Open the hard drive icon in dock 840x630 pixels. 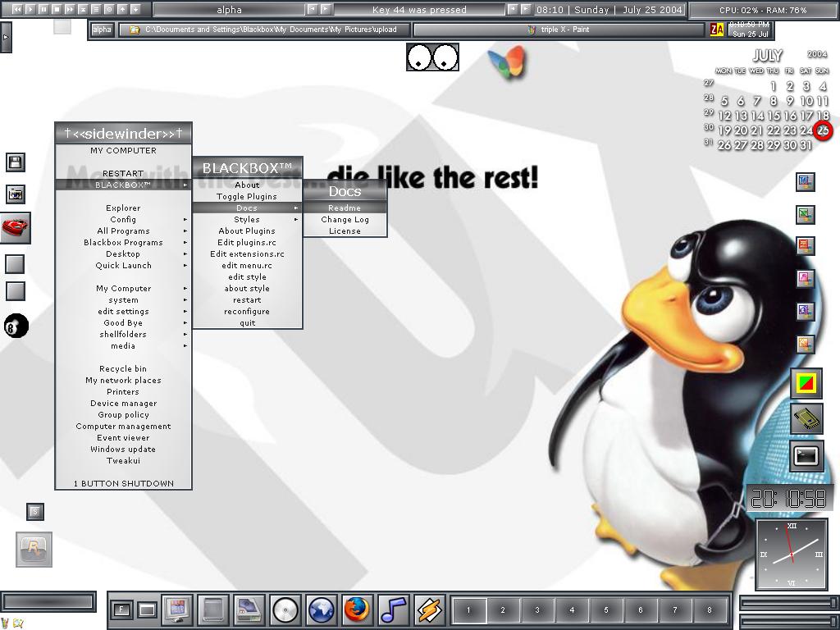click(249, 609)
